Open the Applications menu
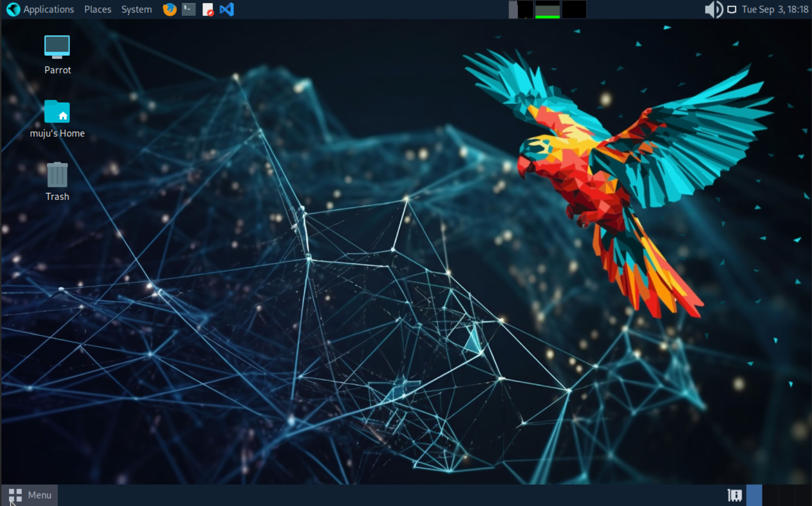The height and width of the screenshot is (506, 812). point(40,9)
